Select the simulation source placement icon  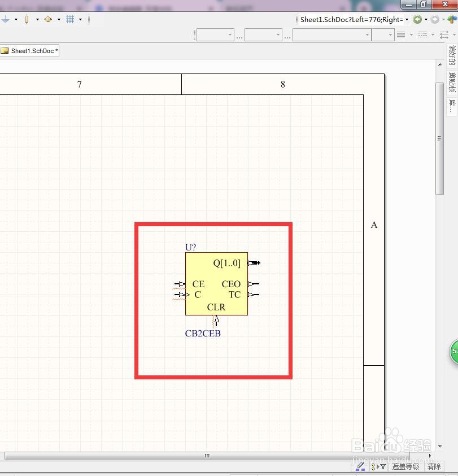click(48, 20)
